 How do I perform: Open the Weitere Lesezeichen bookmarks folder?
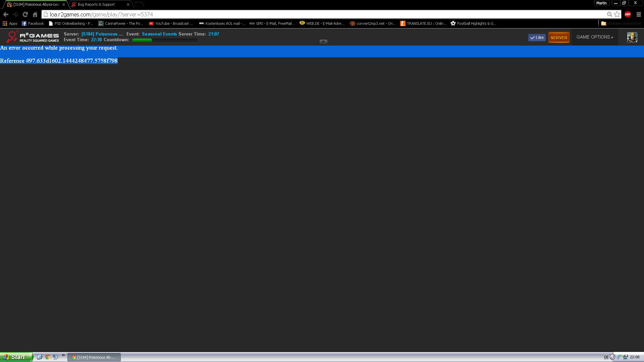pos(621,23)
